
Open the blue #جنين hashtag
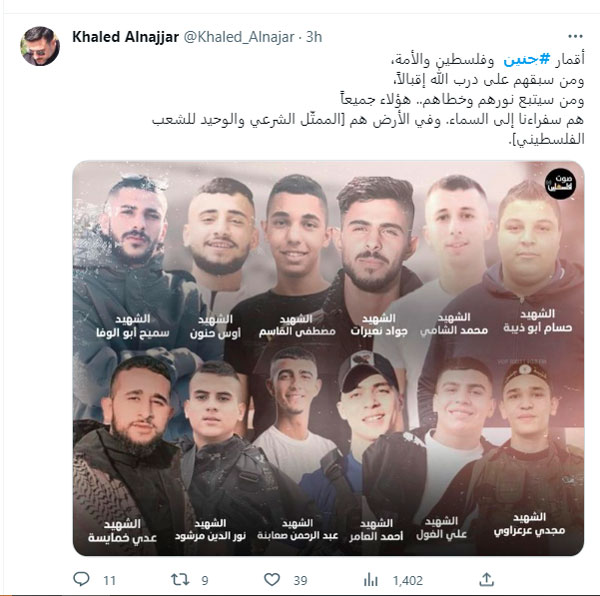pyautogui.click(x=527, y=60)
